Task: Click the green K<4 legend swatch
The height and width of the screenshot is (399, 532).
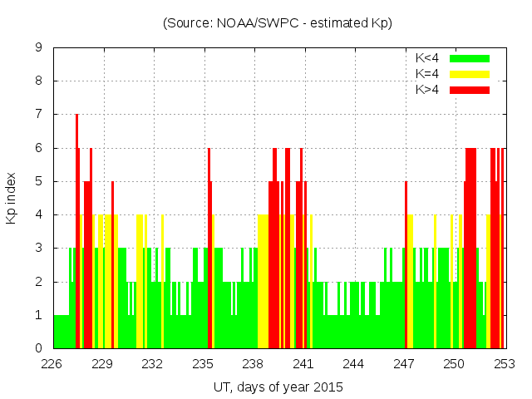Action: (x=470, y=58)
